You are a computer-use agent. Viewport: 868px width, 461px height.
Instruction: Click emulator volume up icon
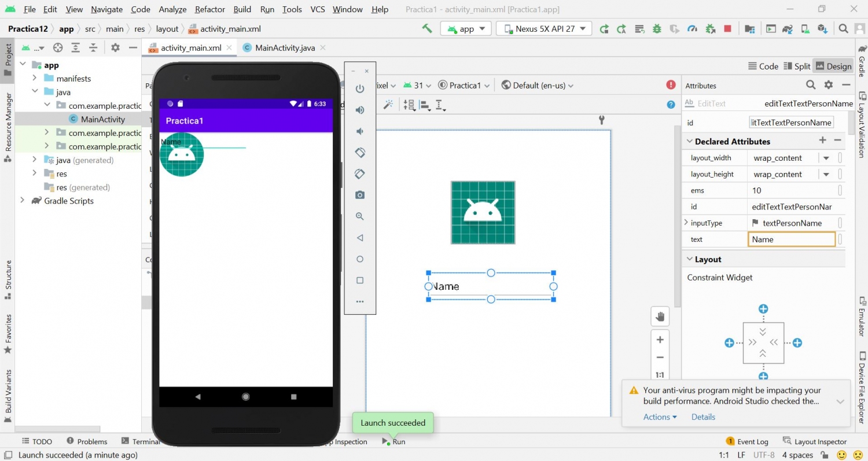point(360,110)
